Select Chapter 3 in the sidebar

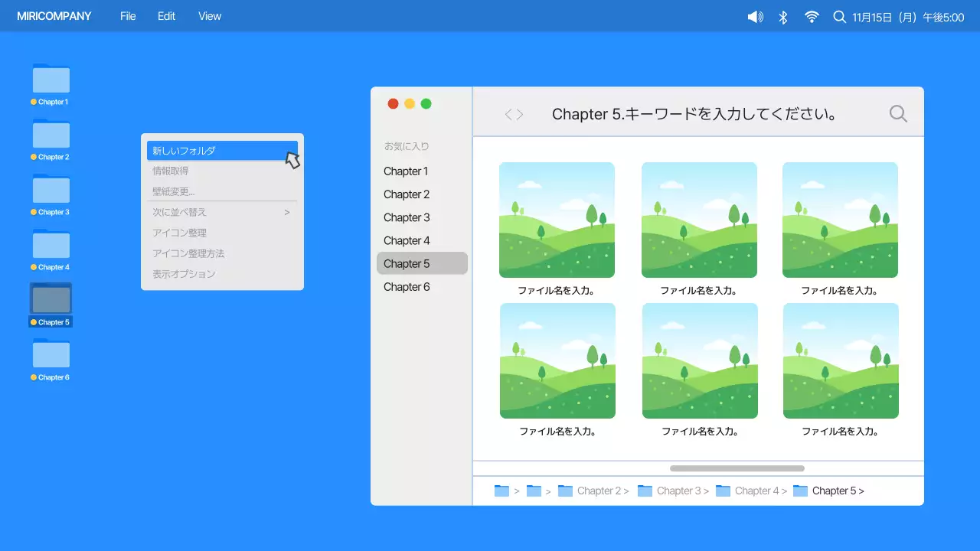(x=407, y=217)
